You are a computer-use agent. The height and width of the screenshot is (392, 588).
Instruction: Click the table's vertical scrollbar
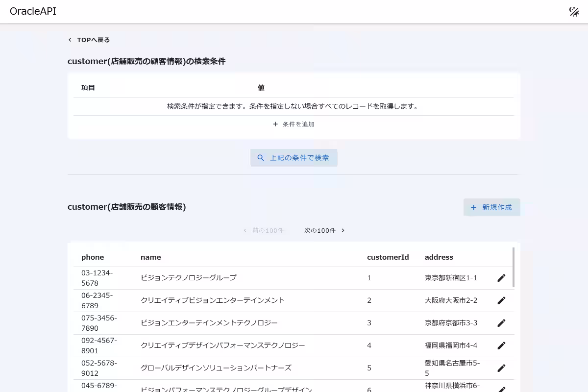(x=513, y=267)
